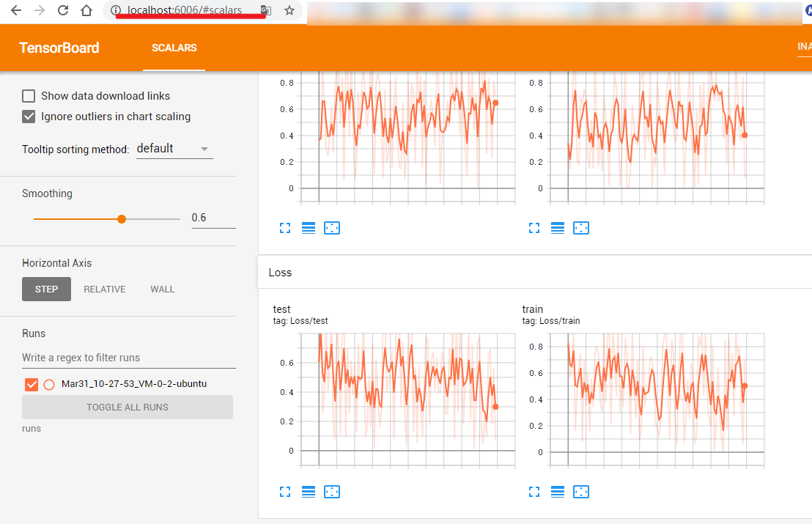Viewport: 812px width, 524px height.
Task: Select STEP horizontal axis
Action: (x=47, y=289)
